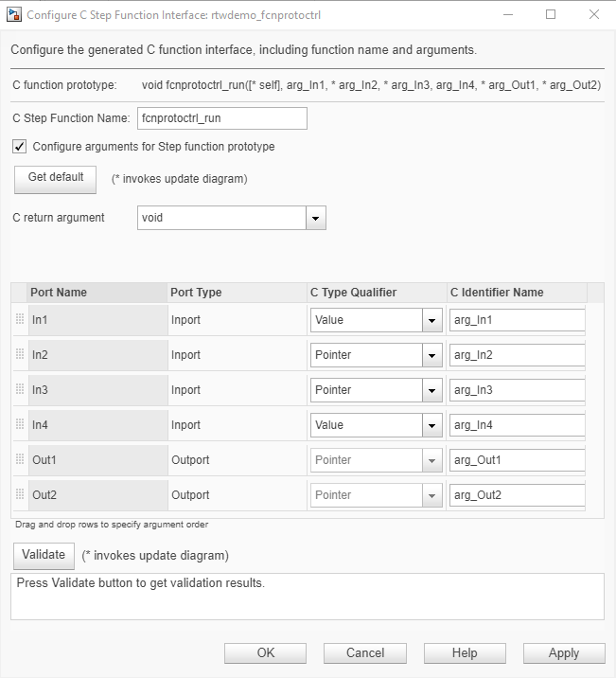Click the drag handle icon for Out1 row
This screenshot has height=678, width=616.
tap(20, 460)
